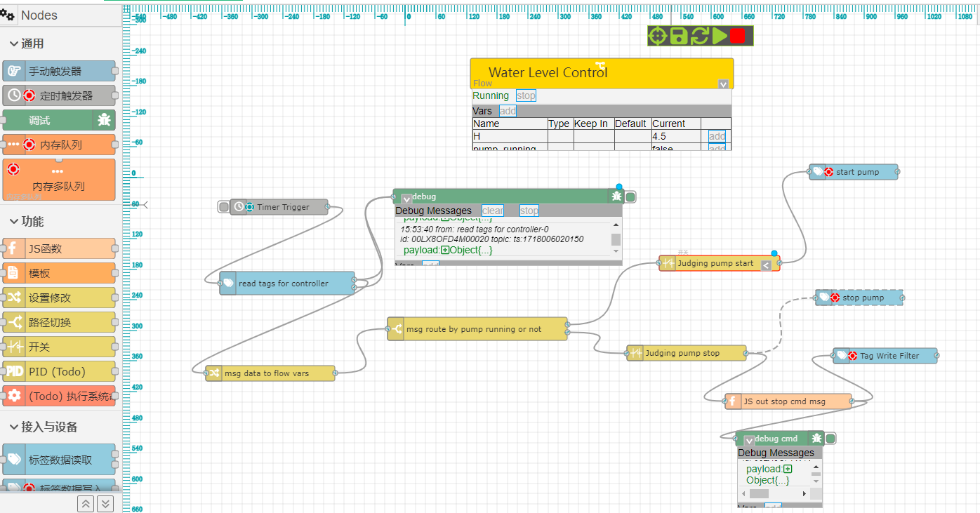Select the JS函数 palette node
Screen dimensions: 980x513
coord(59,248)
